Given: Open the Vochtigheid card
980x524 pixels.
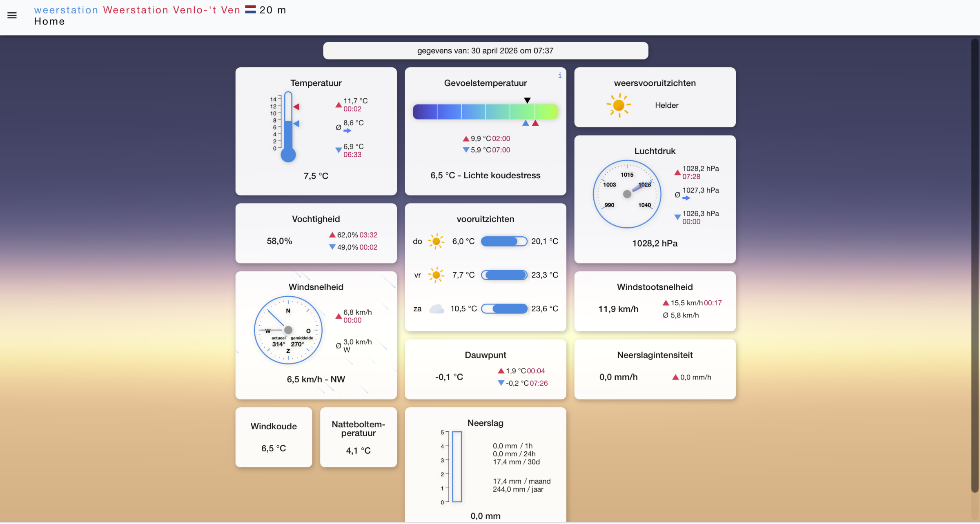Looking at the screenshot, I should [x=316, y=233].
